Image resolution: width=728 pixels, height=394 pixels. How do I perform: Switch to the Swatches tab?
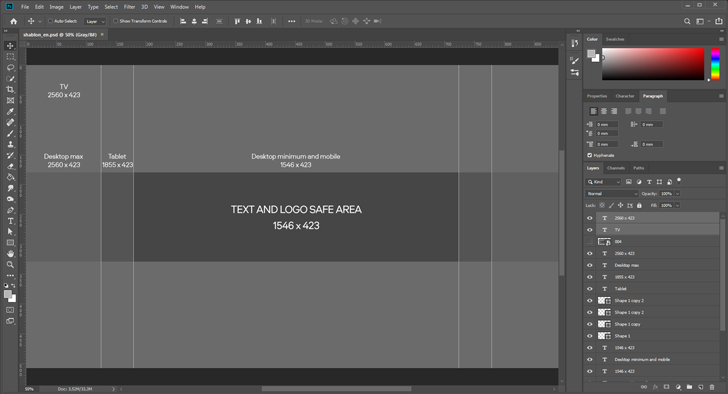(x=615, y=39)
